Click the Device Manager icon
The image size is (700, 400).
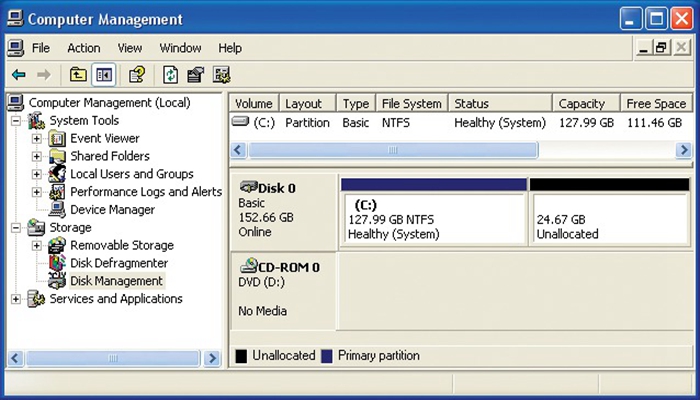point(57,209)
